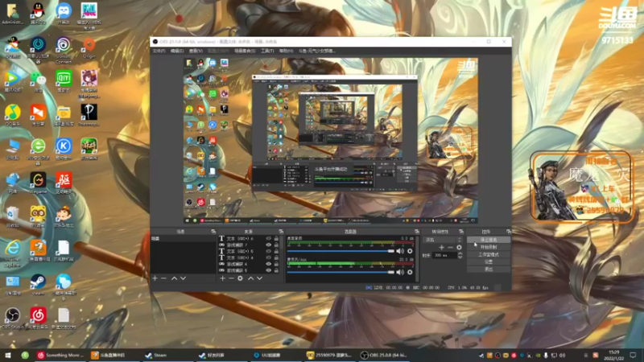Select 游戏捕获 6 source row

(249, 264)
